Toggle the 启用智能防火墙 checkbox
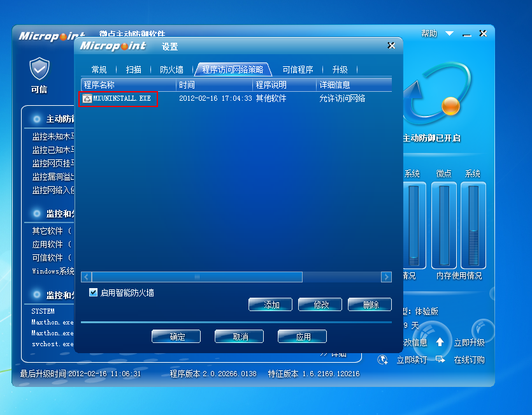This screenshot has width=532, height=415. 93,293
